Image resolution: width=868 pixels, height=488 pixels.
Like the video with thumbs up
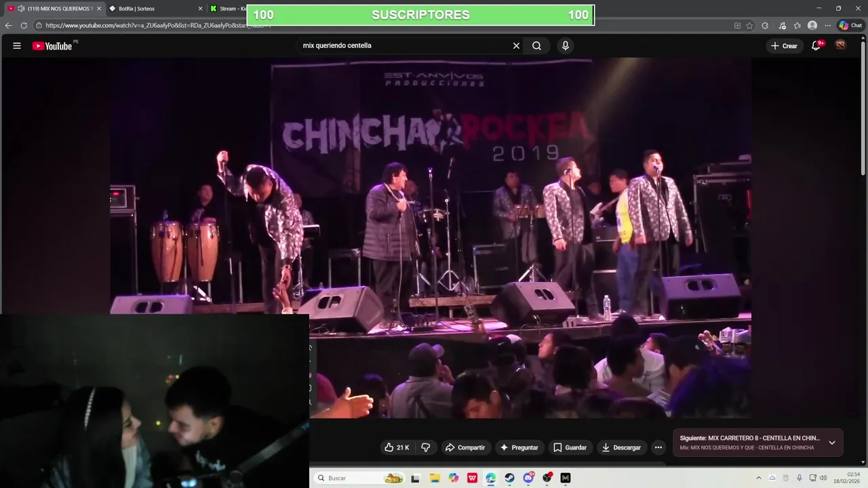pos(397,447)
